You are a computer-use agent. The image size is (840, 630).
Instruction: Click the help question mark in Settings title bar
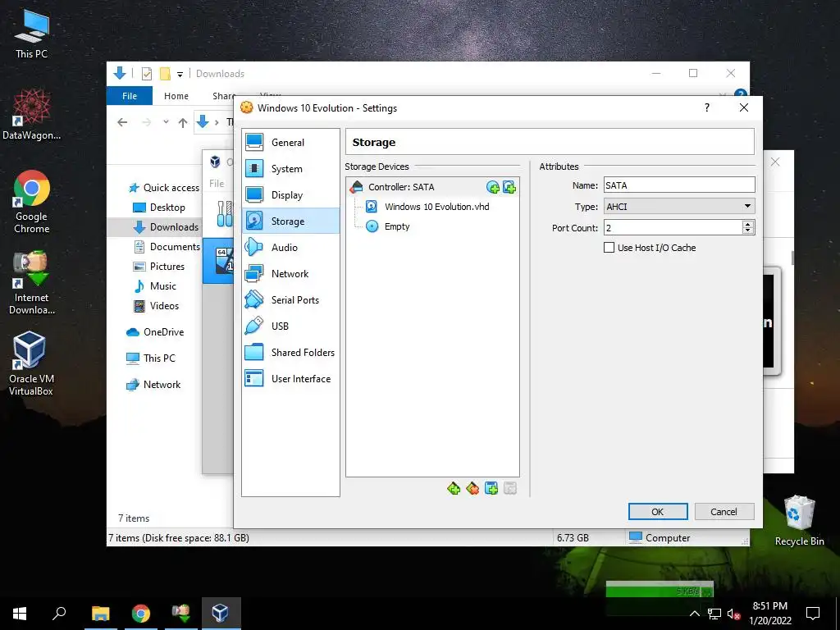(707, 107)
